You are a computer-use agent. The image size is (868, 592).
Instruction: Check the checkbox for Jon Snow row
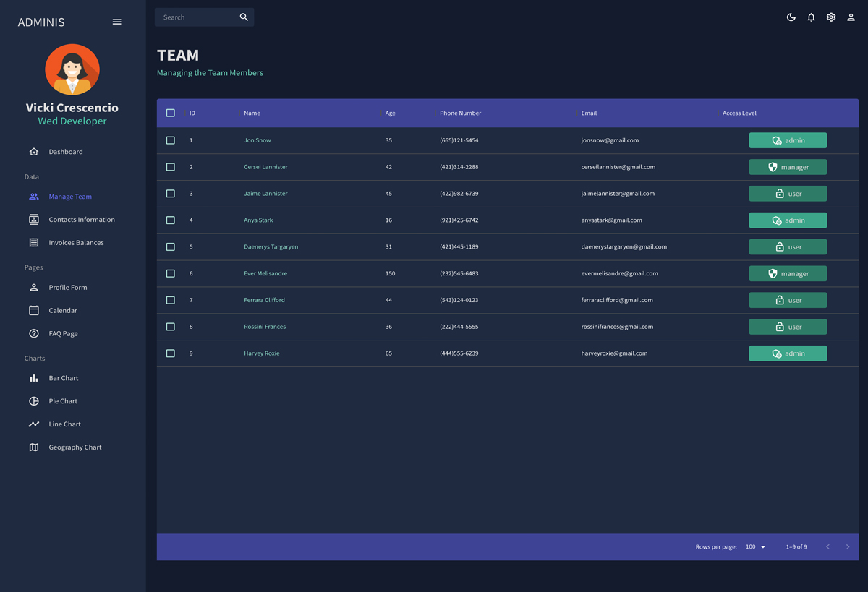pyautogui.click(x=171, y=140)
